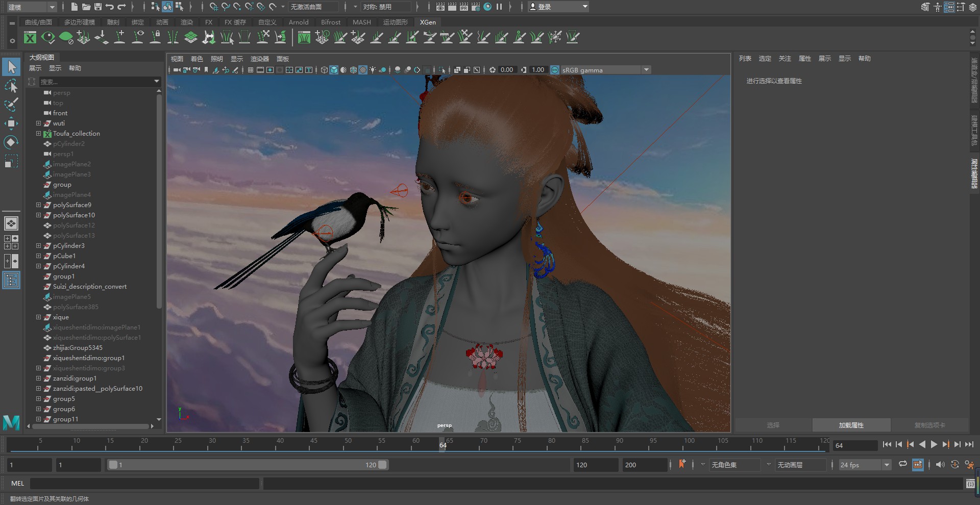The height and width of the screenshot is (505, 980).
Task: Click the set bookmark icon near timeline
Action: click(x=682, y=464)
